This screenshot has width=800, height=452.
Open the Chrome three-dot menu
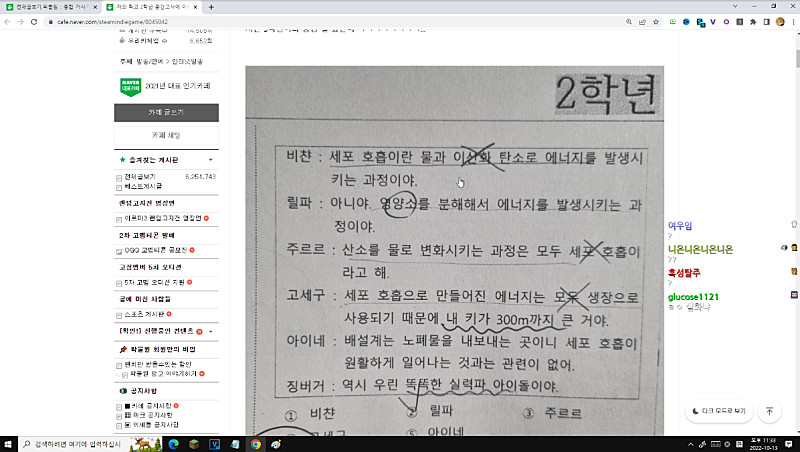[x=793, y=22]
